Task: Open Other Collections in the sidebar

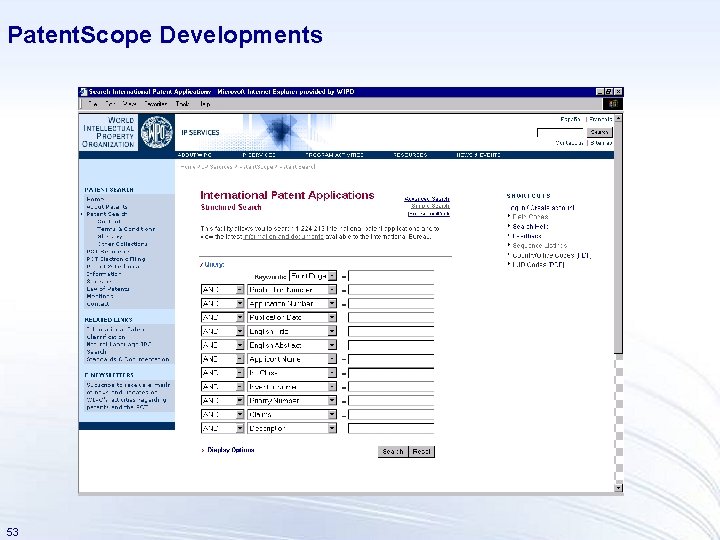Action: pos(122,244)
